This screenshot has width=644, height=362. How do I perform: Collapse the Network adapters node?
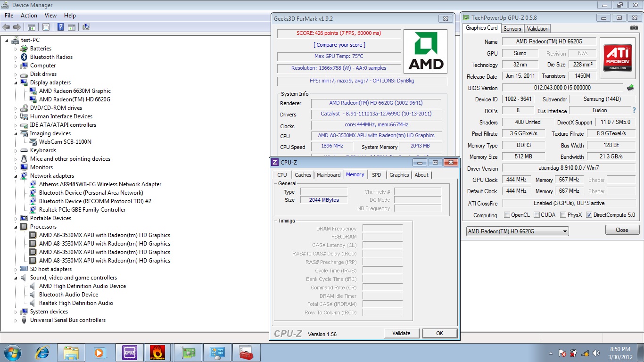[x=16, y=176]
